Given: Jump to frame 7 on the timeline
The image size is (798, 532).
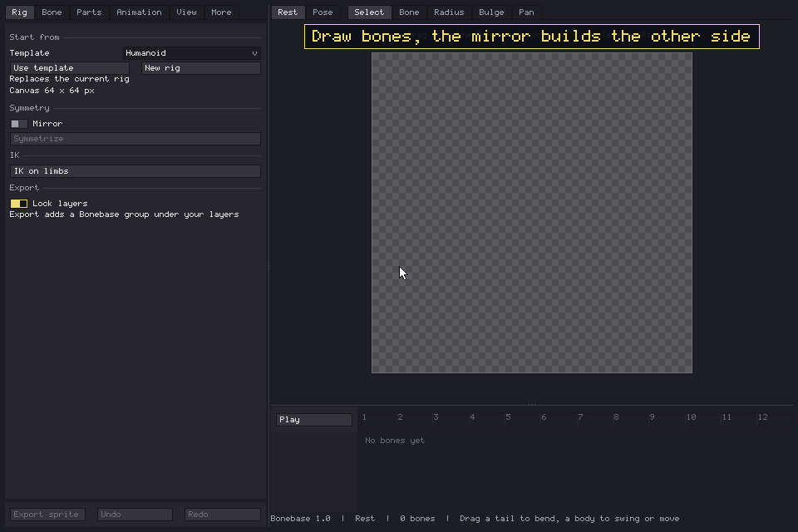Looking at the screenshot, I should [580, 417].
